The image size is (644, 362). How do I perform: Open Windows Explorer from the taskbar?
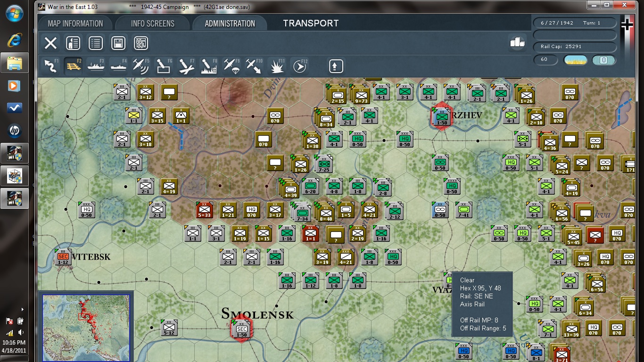[x=14, y=63]
